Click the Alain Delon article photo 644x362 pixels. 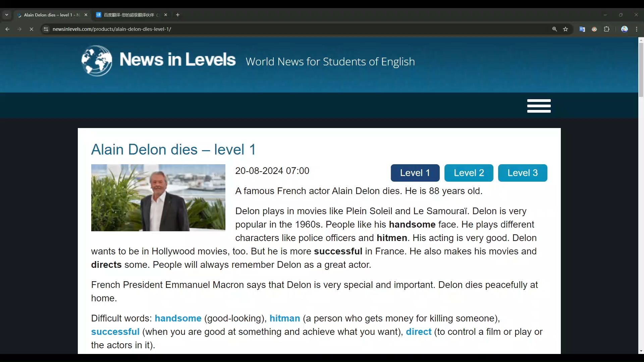pyautogui.click(x=158, y=197)
